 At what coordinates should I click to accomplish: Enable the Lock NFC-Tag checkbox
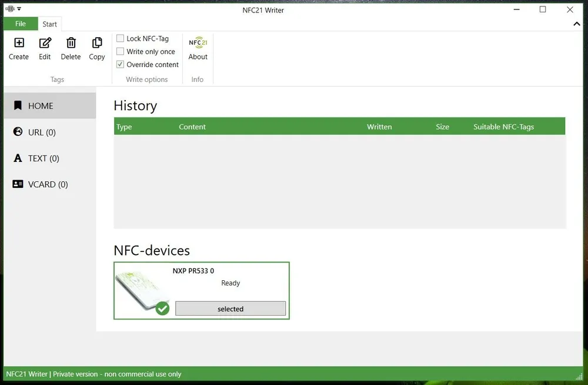tap(120, 38)
